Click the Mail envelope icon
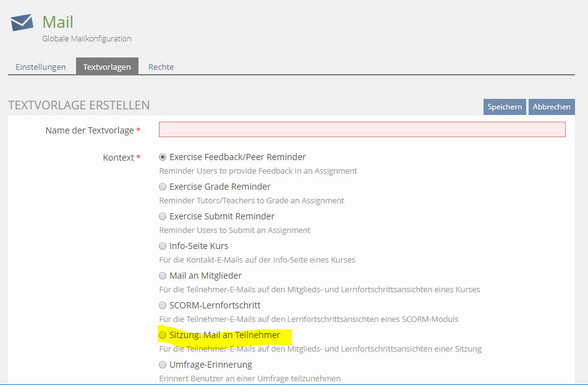588x385 pixels. click(x=22, y=23)
